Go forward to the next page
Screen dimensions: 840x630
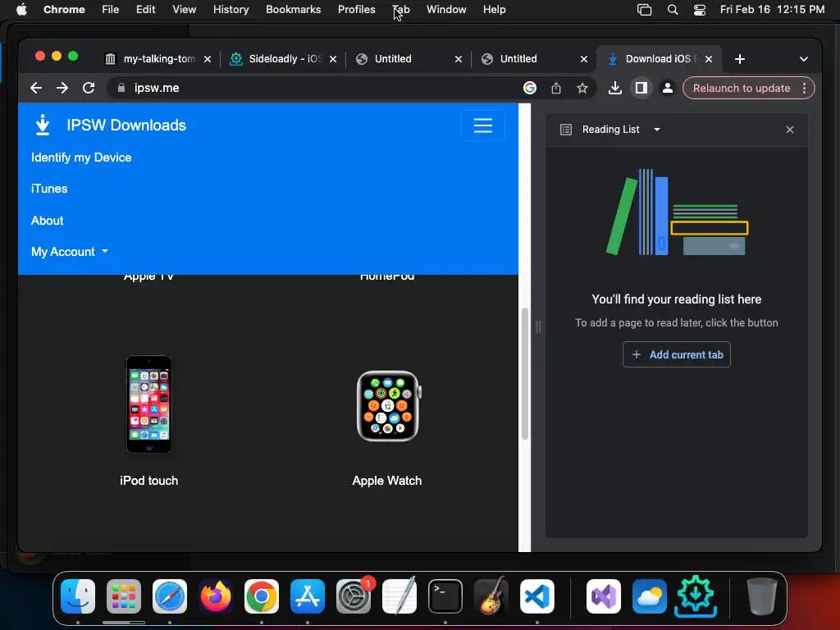point(62,88)
